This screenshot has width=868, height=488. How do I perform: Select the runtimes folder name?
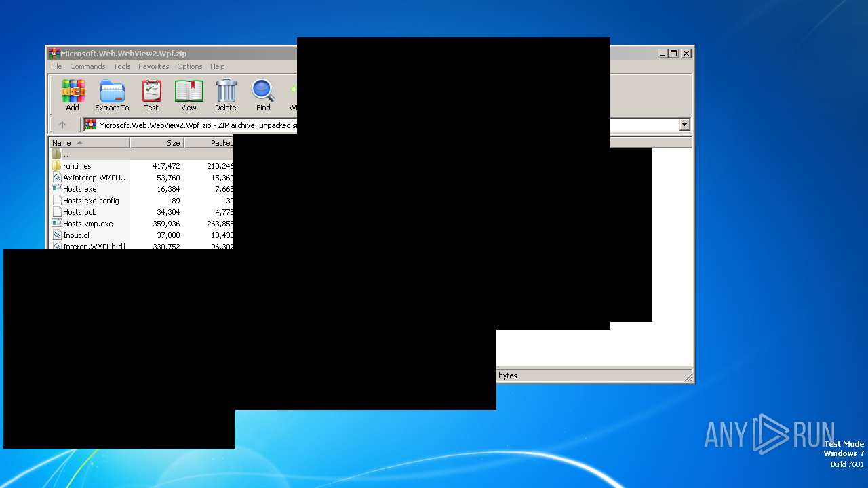coord(77,166)
